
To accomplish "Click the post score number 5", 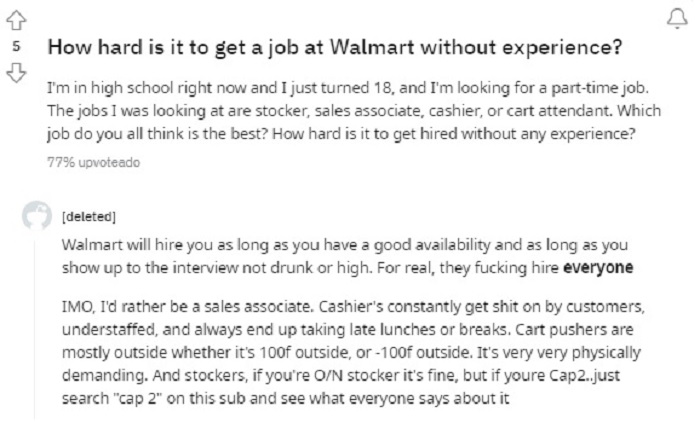I will pyautogui.click(x=17, y=46).
